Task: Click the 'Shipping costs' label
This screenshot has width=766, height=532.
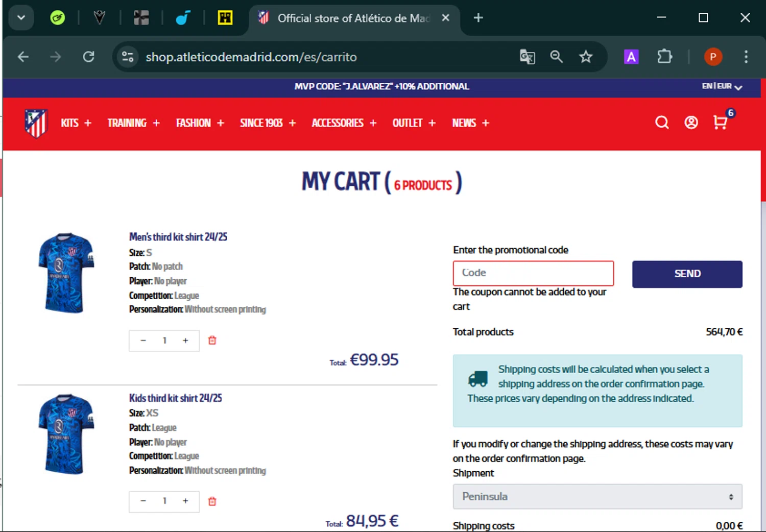Action: click(483, 526)
